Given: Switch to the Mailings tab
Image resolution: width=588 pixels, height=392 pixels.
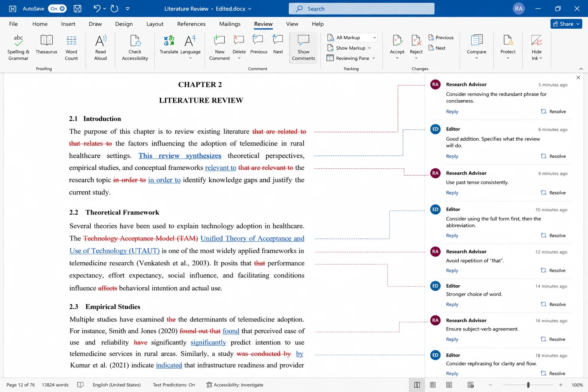Looking at the screenshot, I should pyautogui.click(x=230, y=24).
